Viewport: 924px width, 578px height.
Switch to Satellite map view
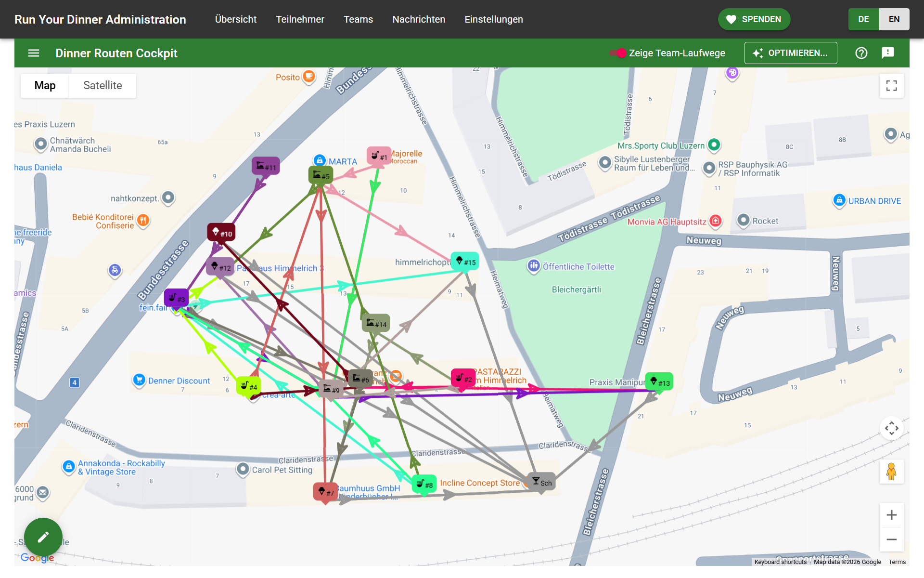coord(103,86)
